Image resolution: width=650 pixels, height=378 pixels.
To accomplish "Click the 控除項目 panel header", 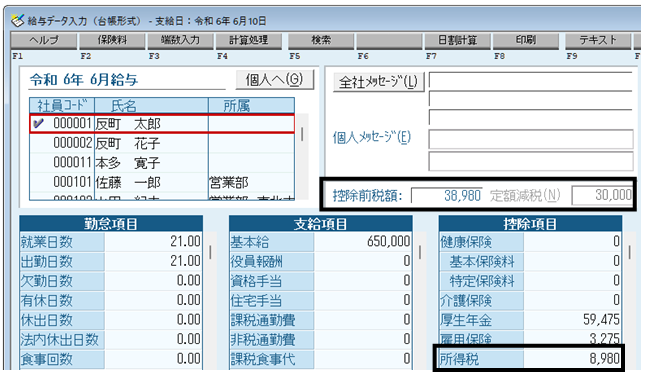I will pos(530,224).
